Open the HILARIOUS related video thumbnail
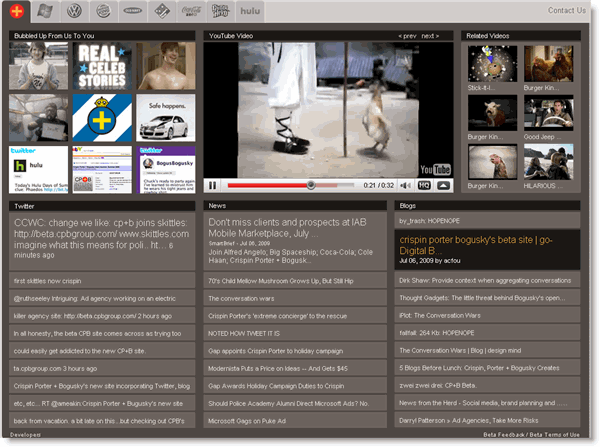600x447 pixels. pyautogui.click(x=548, y=162)
